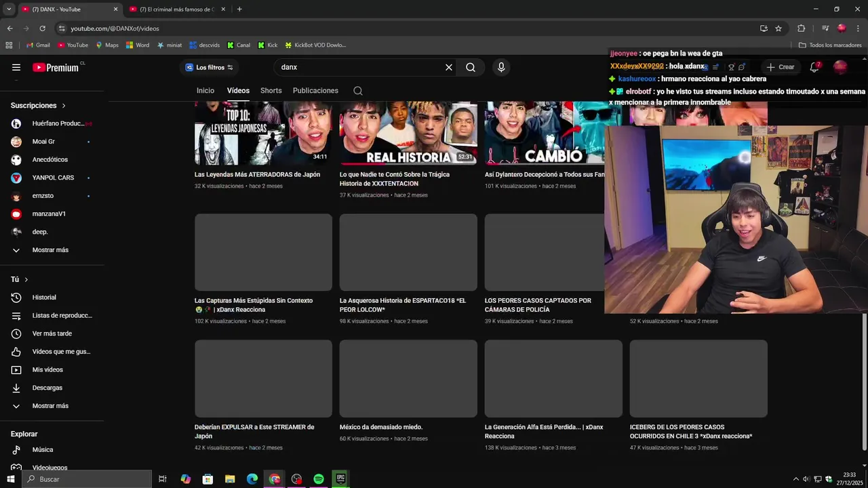Open Spotify from the taskbar

point(319,479)
